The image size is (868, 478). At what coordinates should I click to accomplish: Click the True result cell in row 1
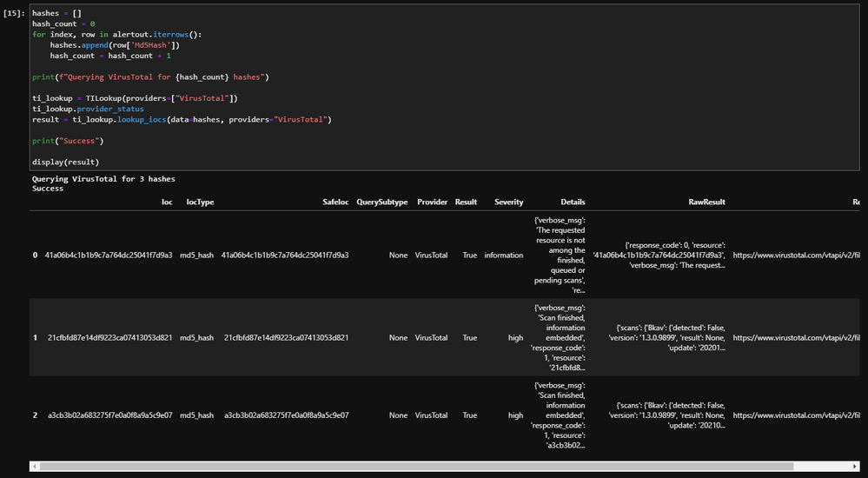point(469,338)
